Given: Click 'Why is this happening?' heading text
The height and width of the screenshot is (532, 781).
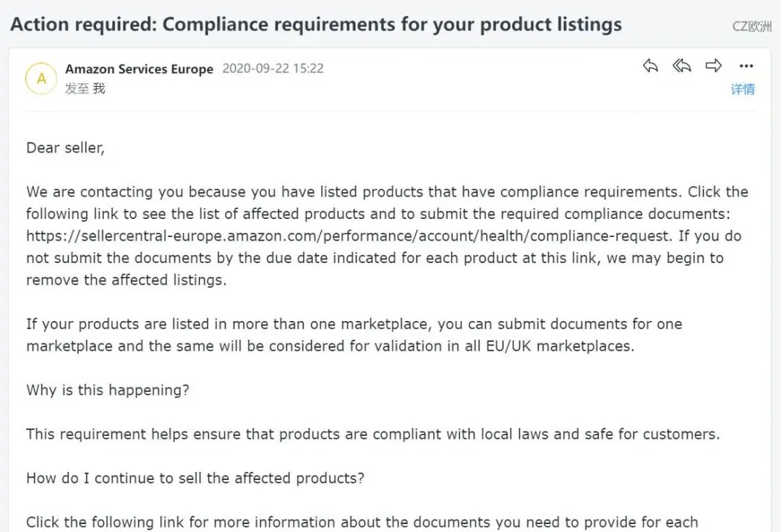Looking at the screenshot, I should pos(107,390).
